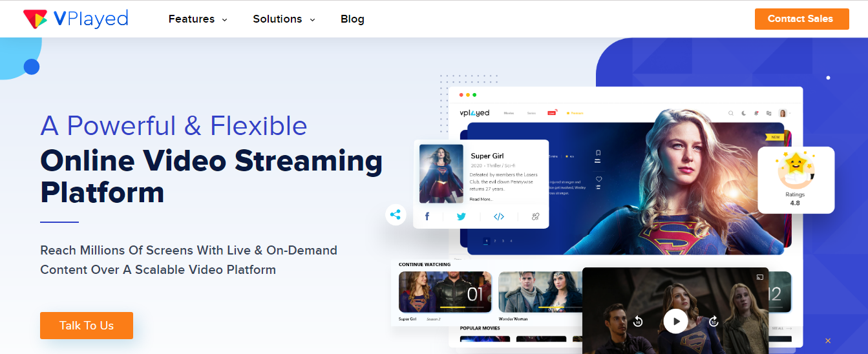Click the embed code icon
This screenshot has height=354, width=868.
(499, 216)
